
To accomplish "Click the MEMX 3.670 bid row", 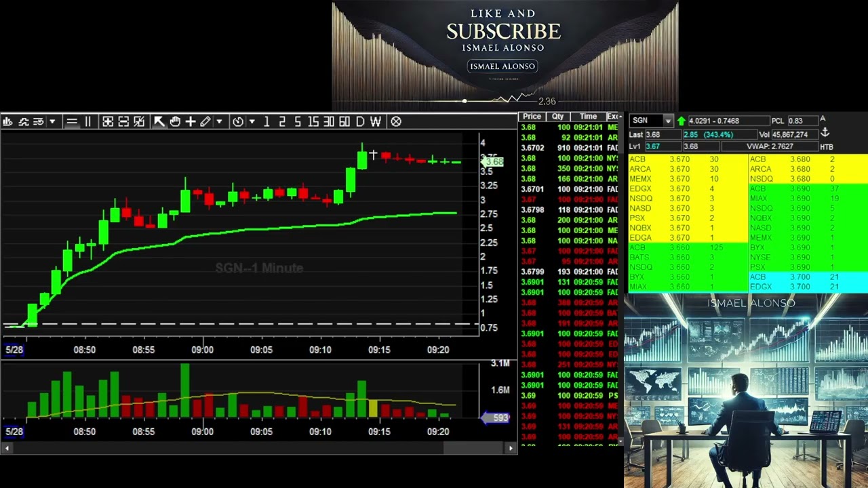I will [687, 179].
